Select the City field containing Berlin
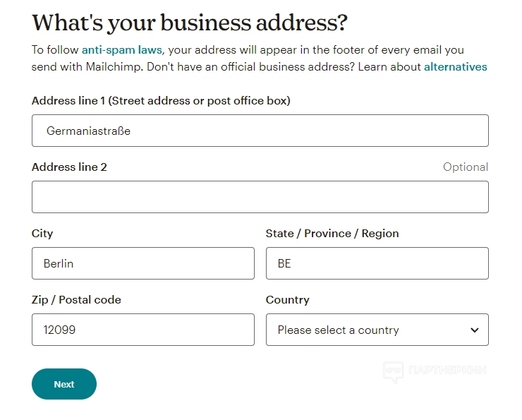This screenshot has width=522, height=420. point(142,263)
